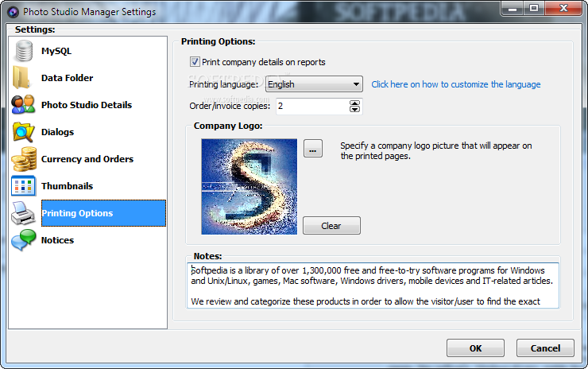Select Photo Studio Details label

(87, 105)
